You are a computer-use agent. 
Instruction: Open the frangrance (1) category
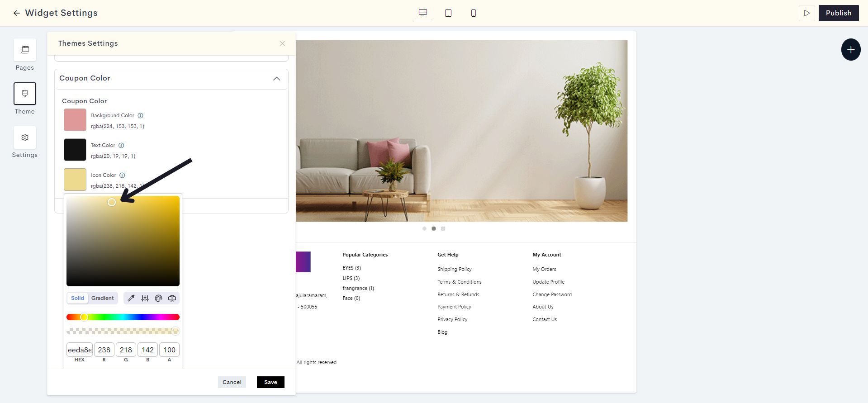pos(358,288)
